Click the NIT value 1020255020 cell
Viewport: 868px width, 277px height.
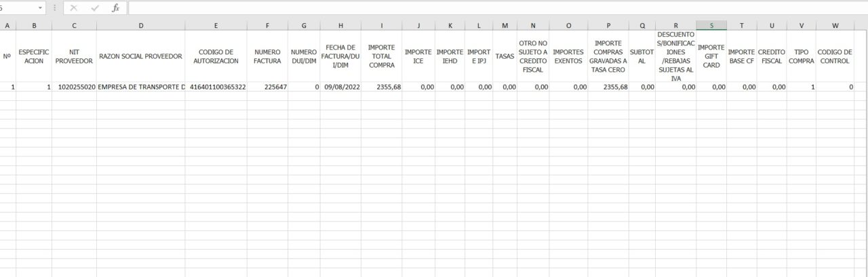pyautogui.click(x=74, y=87)
